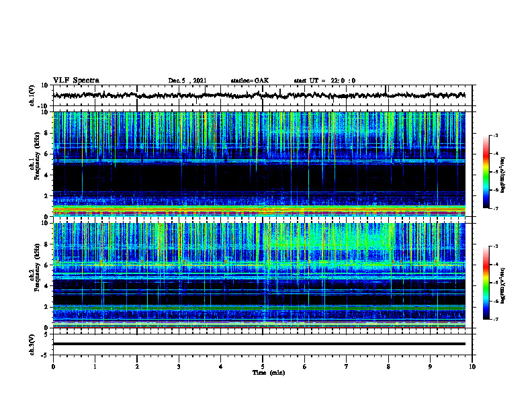The width and height of the screenshot is (532, 411).
Task: Click the ch.2 frequency axis '2' tick label
Action: click(46, 307)
